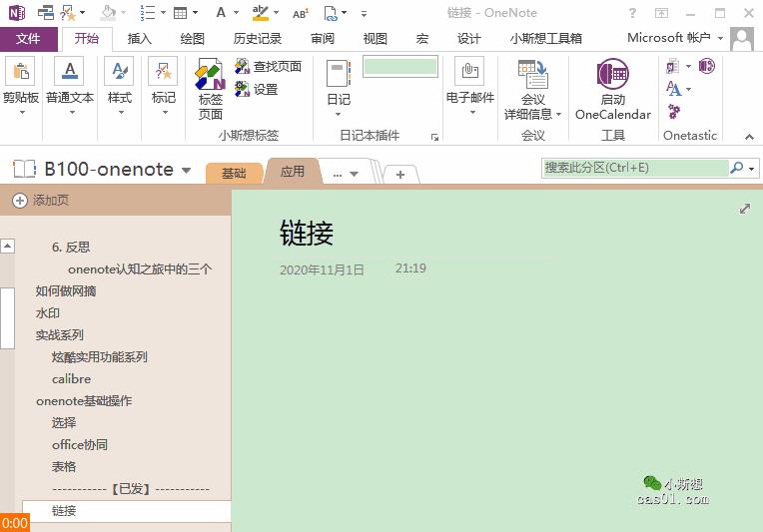The image size is (763, 532).
Task: Click the numbered list icon in quick access toolbar
Action: [148, 13]
